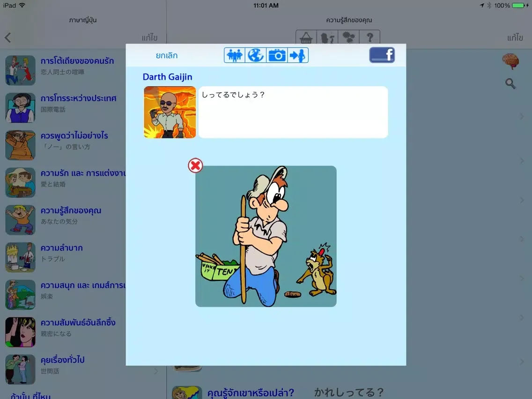
Task: Open the camera icon option
Action: point(277,55)
